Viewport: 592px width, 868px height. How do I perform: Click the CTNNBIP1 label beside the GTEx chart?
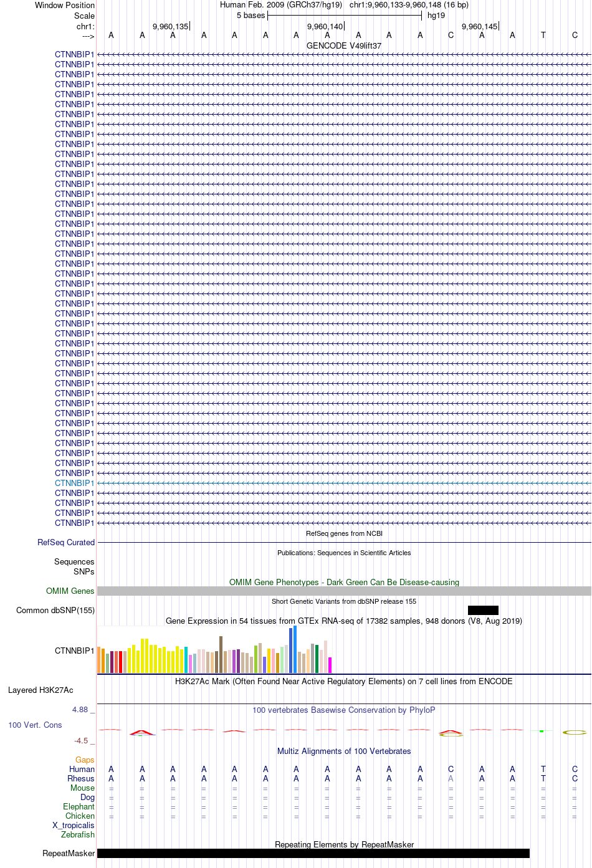[x=74, y=651]
